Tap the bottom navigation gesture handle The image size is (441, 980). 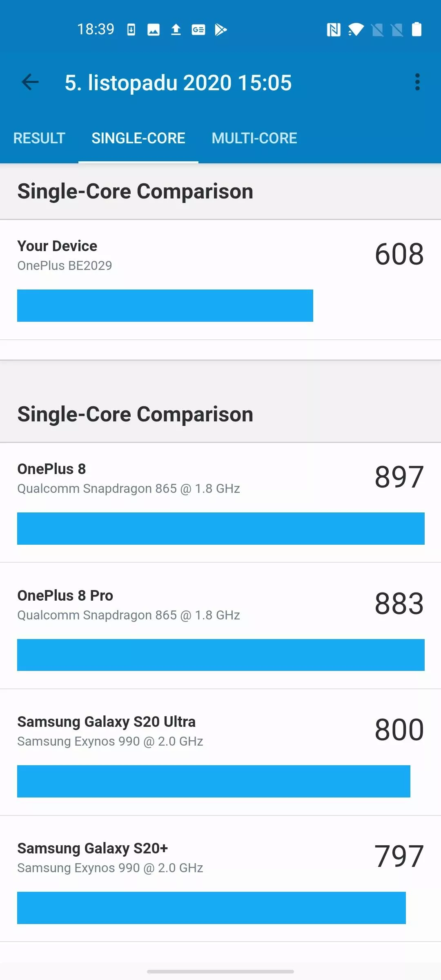coord(220,971)
